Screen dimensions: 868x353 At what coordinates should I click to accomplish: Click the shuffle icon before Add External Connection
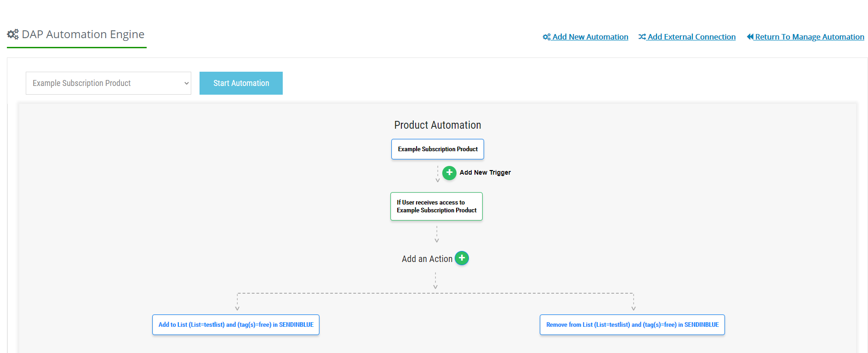pyautogui.click(x=642, y=37)
